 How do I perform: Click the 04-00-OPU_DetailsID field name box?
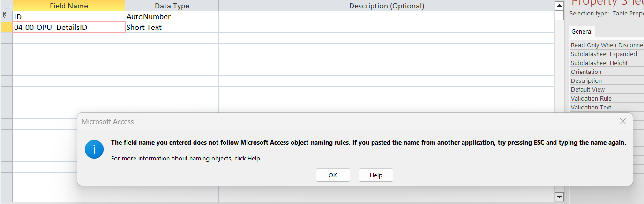pyautogui.click(x=68, y=28)
